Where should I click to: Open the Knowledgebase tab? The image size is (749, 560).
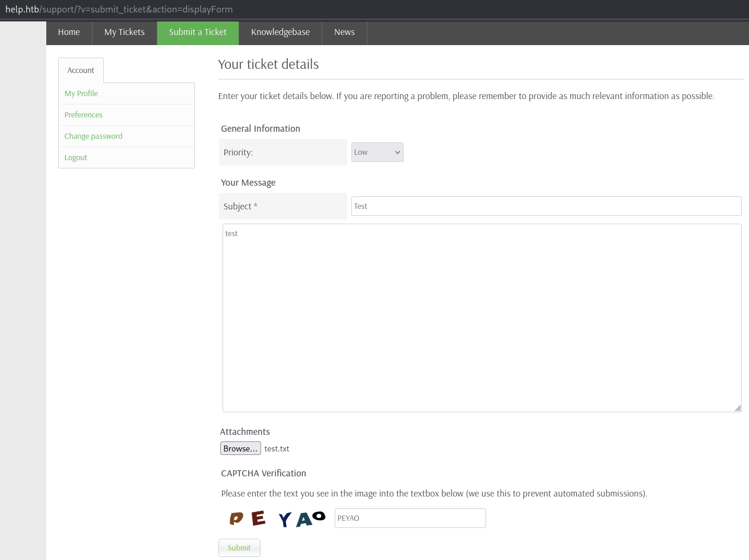click(280, 33)
